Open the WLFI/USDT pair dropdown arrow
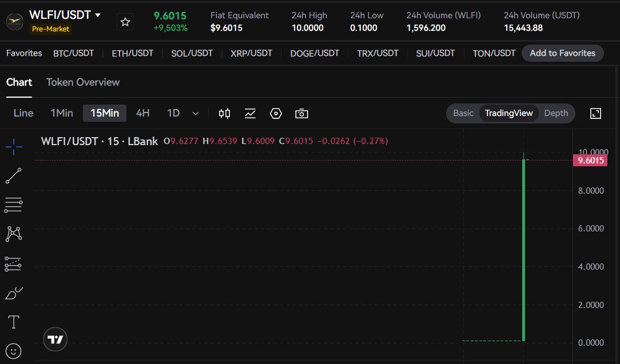Viewport: 620px width, 364px height. point(98,15)
